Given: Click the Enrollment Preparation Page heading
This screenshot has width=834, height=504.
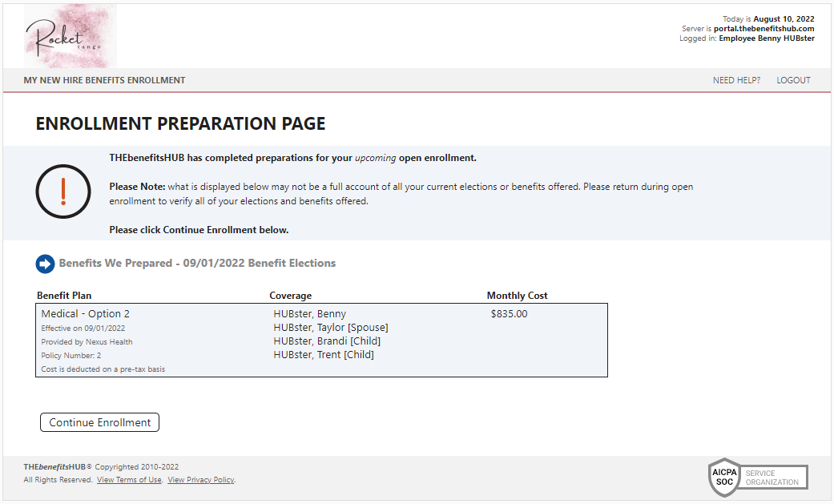Looking at the screenshot, I should click(x=180, y=124).
